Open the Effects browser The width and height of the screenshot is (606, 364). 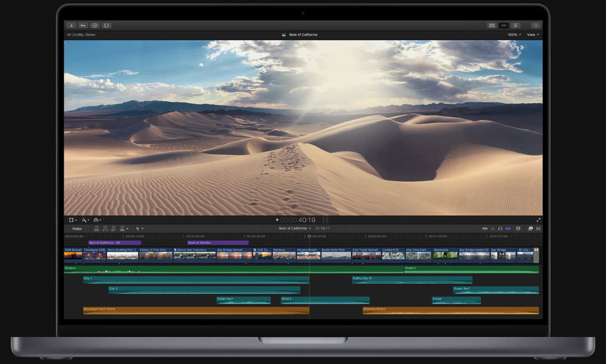(x=530, y=229)
